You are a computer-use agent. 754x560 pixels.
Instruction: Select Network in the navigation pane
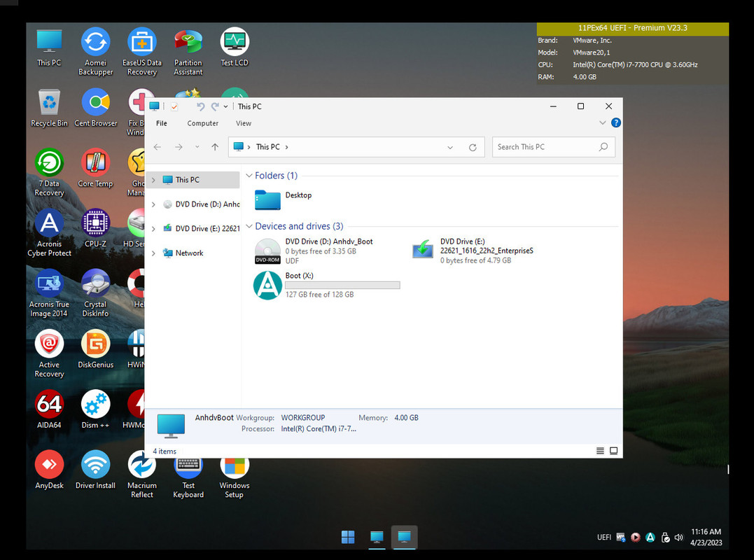pos(189,253)
